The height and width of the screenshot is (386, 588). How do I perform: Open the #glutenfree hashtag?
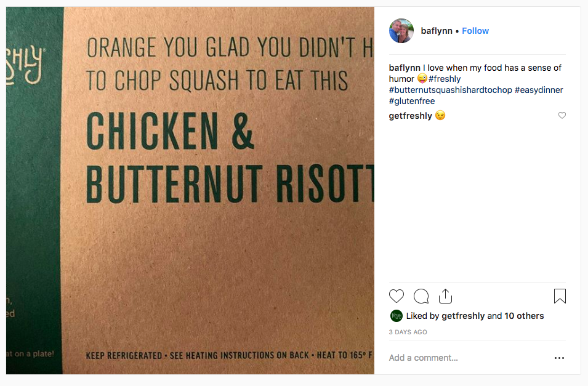[x=412, y=101]
